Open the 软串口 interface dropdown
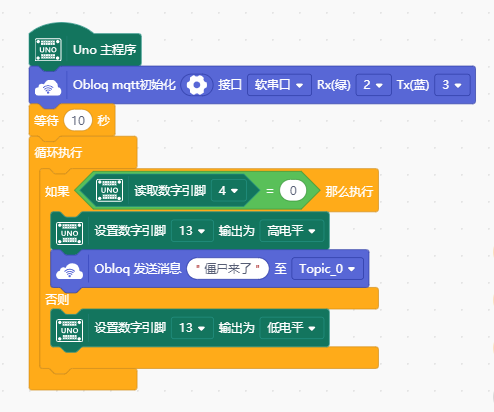Image resolution: width=494 pixels, height=412 pixels. [x=279, y=85]
